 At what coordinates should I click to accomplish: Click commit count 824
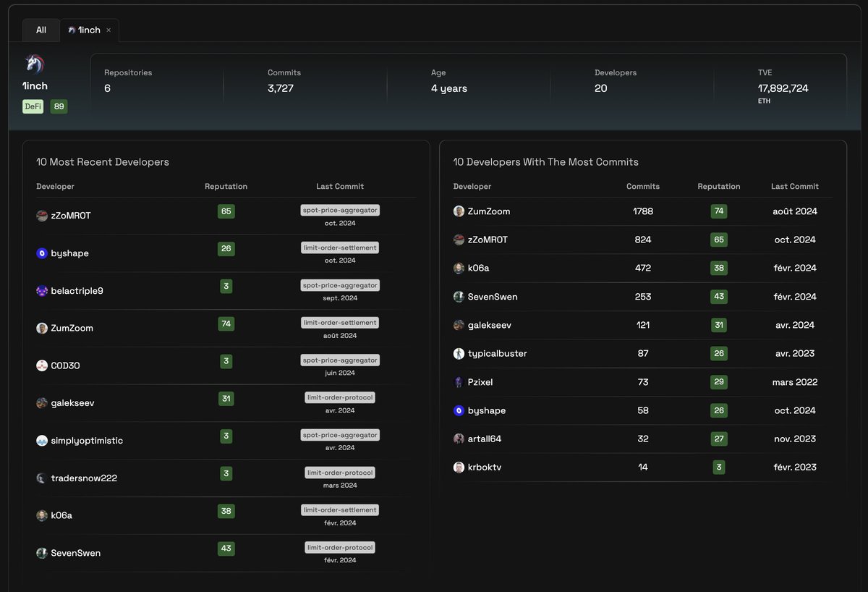[x=643, y=240]
